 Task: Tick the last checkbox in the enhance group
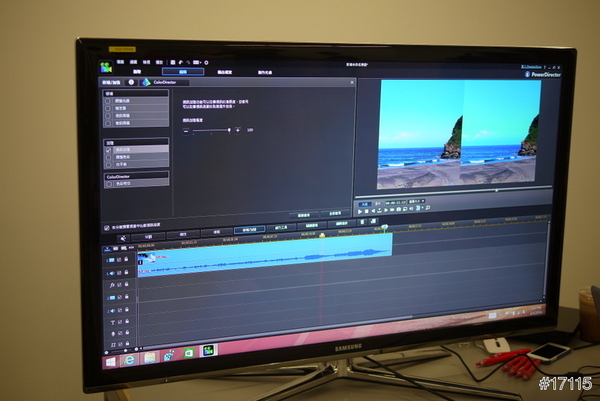coord(108,165)
